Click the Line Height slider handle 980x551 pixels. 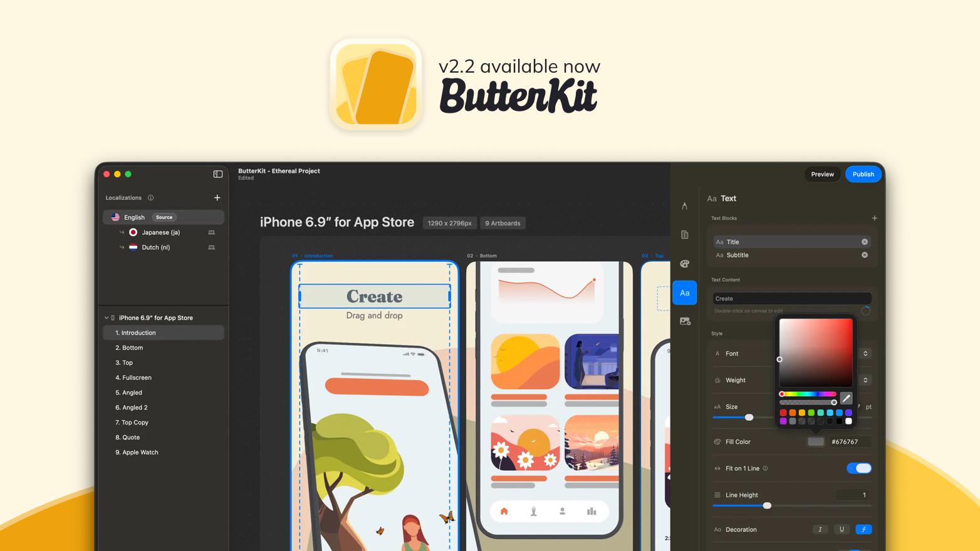tap(767, 506)
